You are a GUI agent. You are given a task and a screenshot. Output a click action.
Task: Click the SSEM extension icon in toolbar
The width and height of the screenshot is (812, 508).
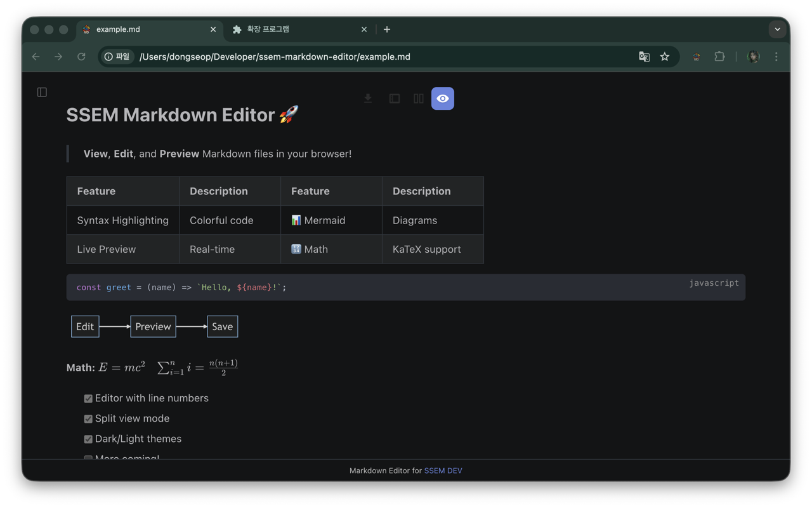click(697, 57)
